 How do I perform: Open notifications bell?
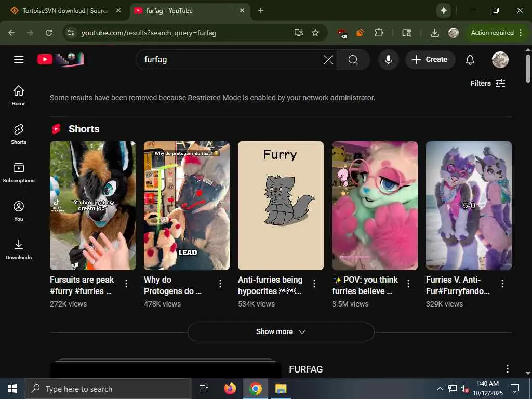pyautogui.click(x=470, y=60)
